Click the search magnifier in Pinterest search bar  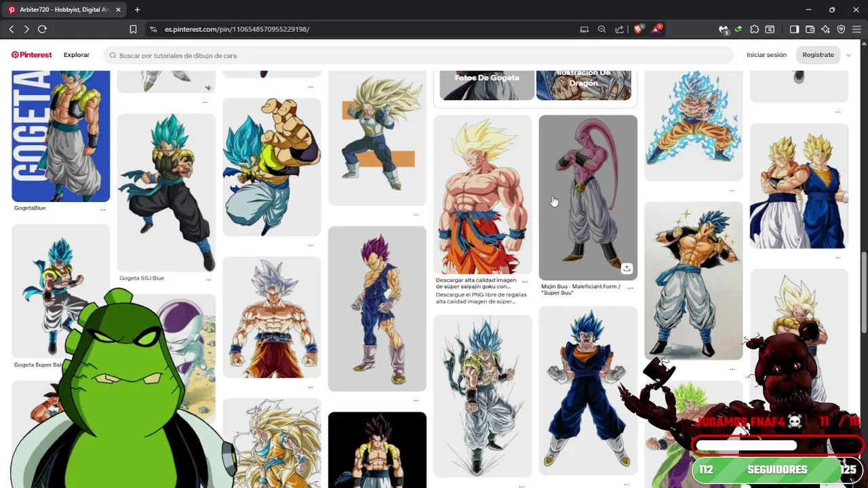tap(113, 56)
